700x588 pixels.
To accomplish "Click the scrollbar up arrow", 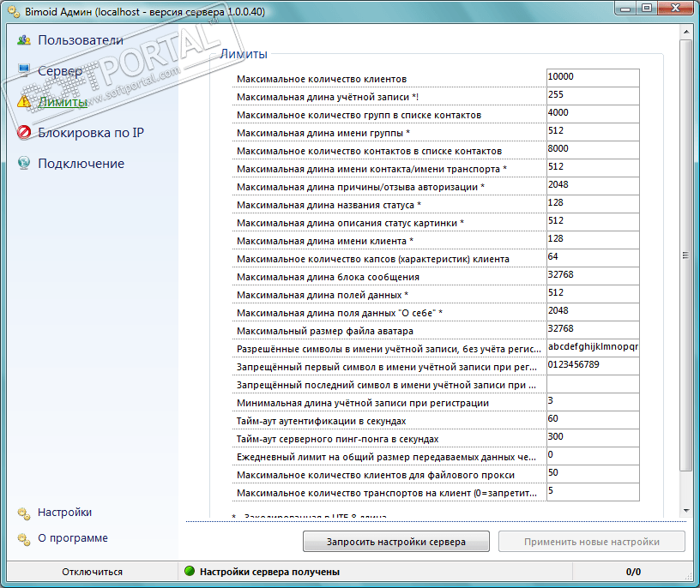I will coord(686,32).
